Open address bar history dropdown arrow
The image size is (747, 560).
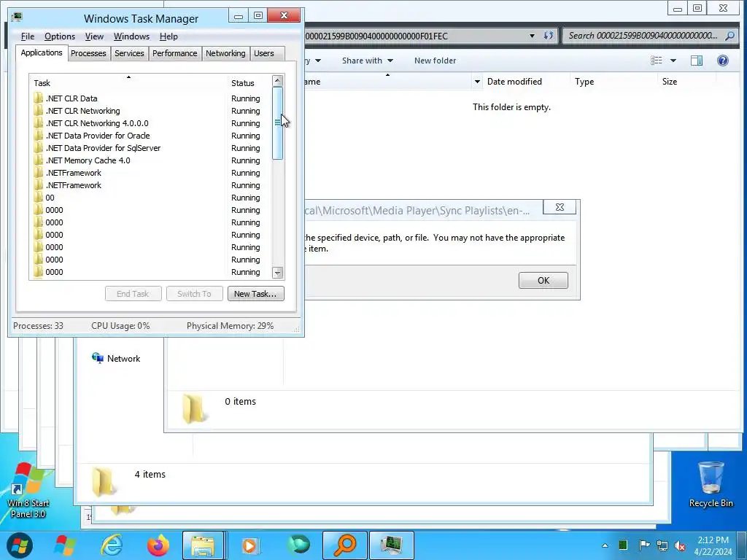coord(532,36)
